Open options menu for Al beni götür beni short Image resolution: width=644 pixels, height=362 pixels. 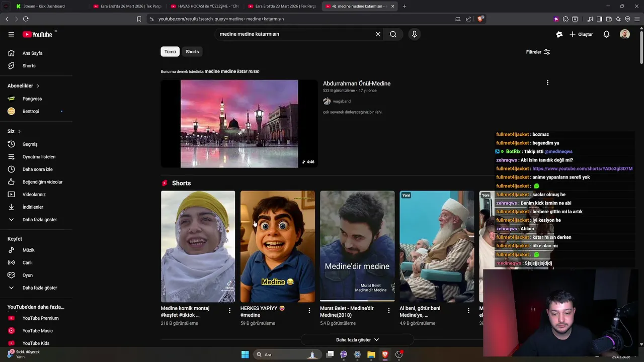coord(468,311)
